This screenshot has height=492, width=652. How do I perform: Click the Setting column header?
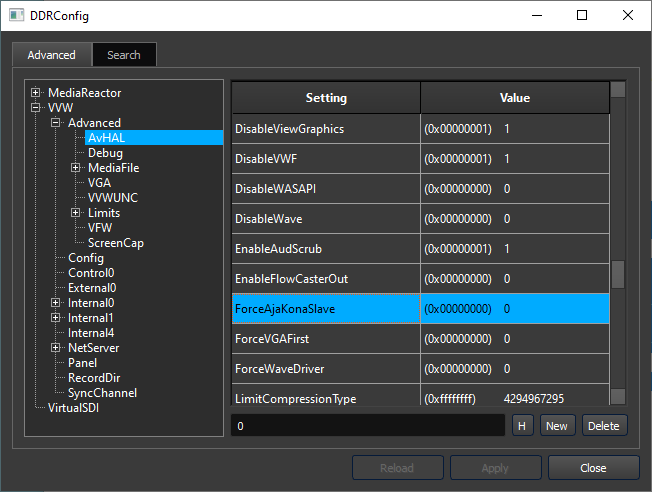326,98
